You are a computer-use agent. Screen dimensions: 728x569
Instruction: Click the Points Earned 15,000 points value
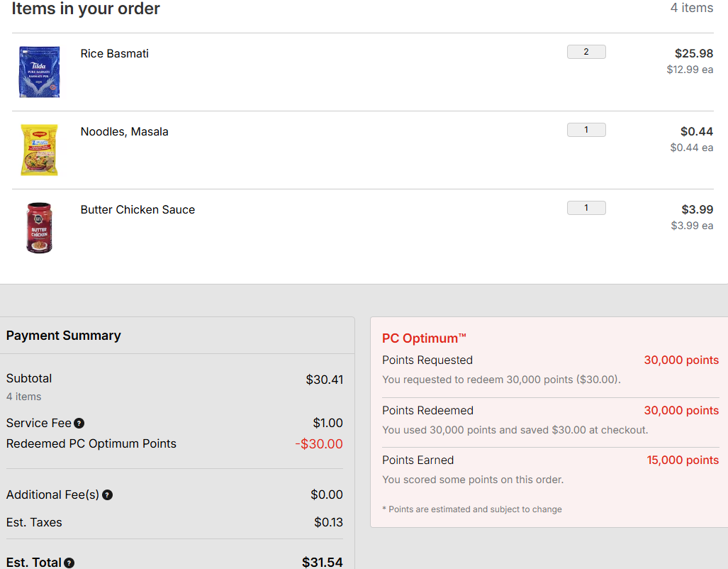tap(683, 460)
